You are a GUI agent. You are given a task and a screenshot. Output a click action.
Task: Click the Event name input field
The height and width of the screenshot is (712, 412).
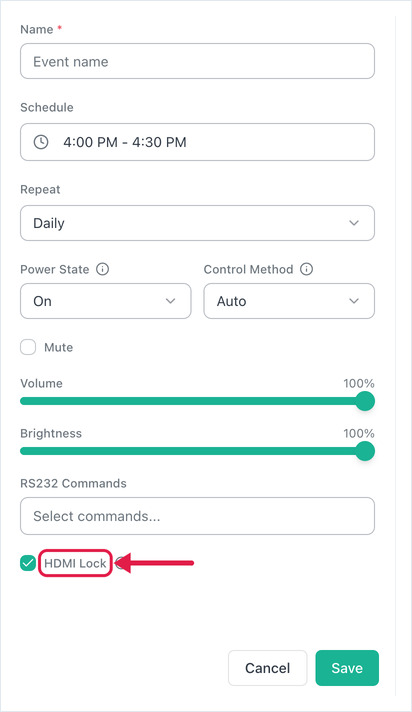coord(198,61)
